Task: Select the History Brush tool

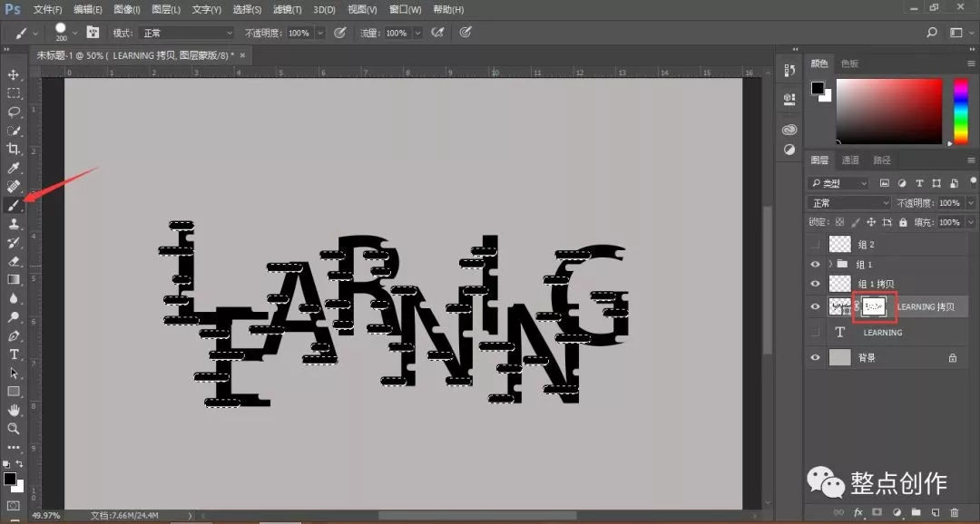Action: 13,242
